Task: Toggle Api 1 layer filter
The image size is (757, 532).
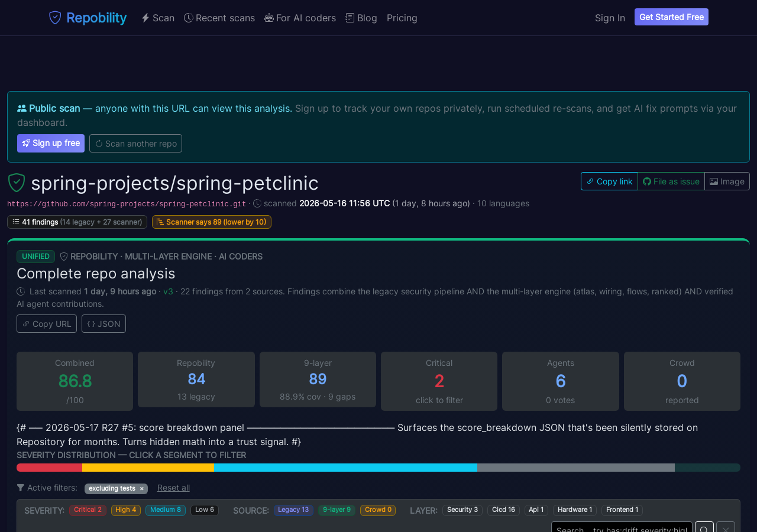Action: [536, 510]
